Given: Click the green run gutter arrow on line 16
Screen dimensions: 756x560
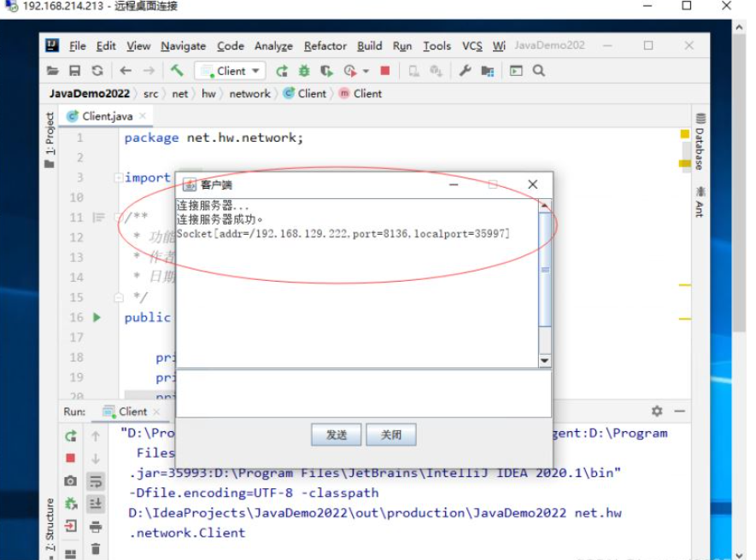Looking at the screenshot, I should (97, 317).
